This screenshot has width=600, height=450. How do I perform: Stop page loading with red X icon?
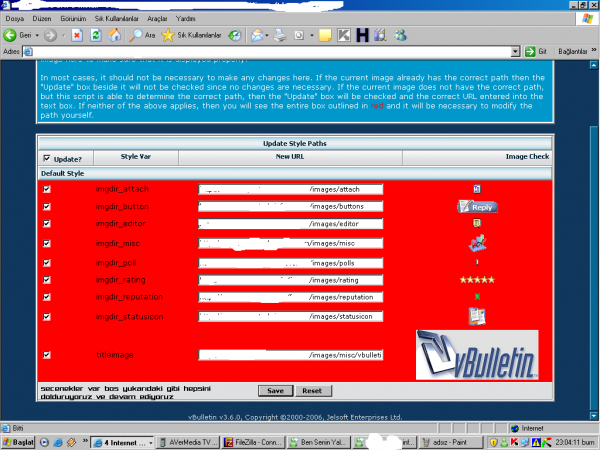[77, 36]
